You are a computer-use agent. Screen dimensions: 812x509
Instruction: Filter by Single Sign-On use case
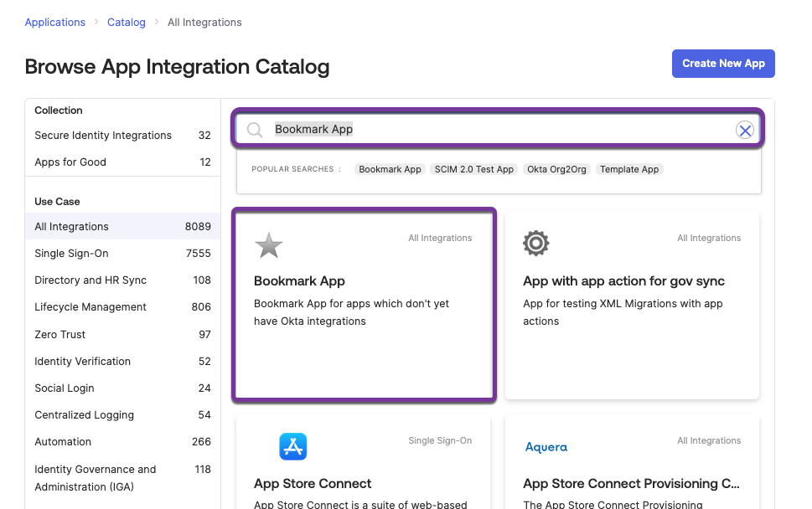pyautogui.click(x=71, y=254)
